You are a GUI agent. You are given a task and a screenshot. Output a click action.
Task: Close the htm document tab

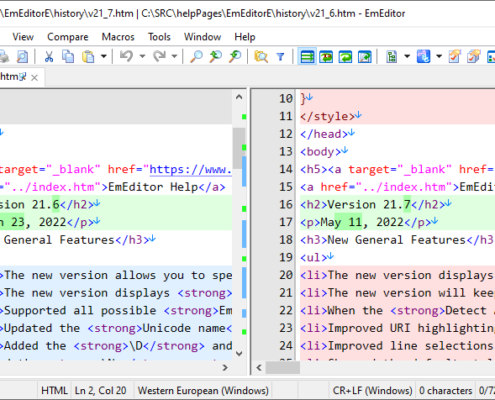point(34,78)
